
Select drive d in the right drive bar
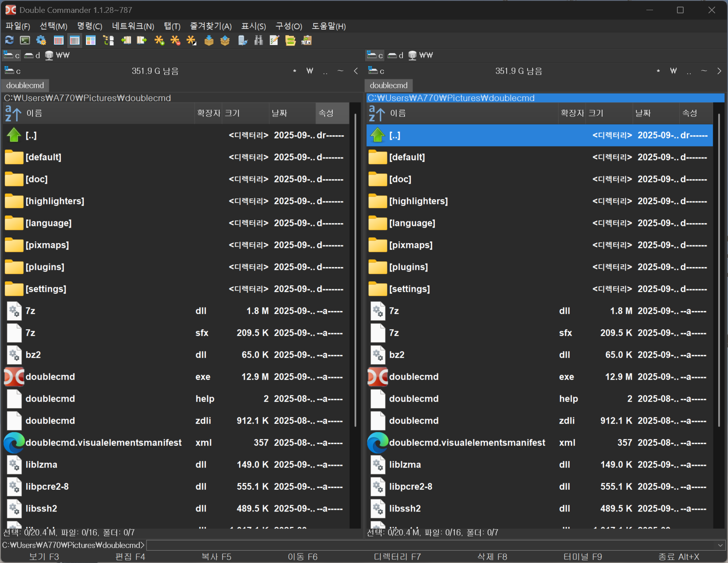click(396, 55)
